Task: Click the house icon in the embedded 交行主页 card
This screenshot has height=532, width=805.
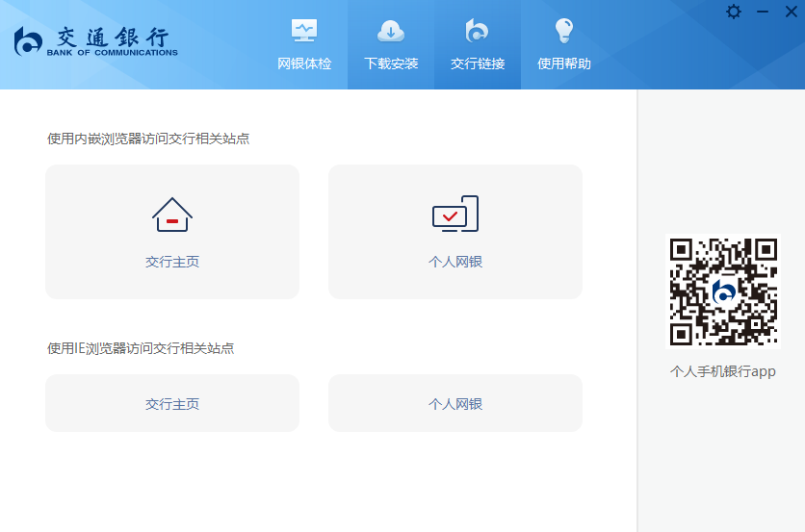Action: 172,215
